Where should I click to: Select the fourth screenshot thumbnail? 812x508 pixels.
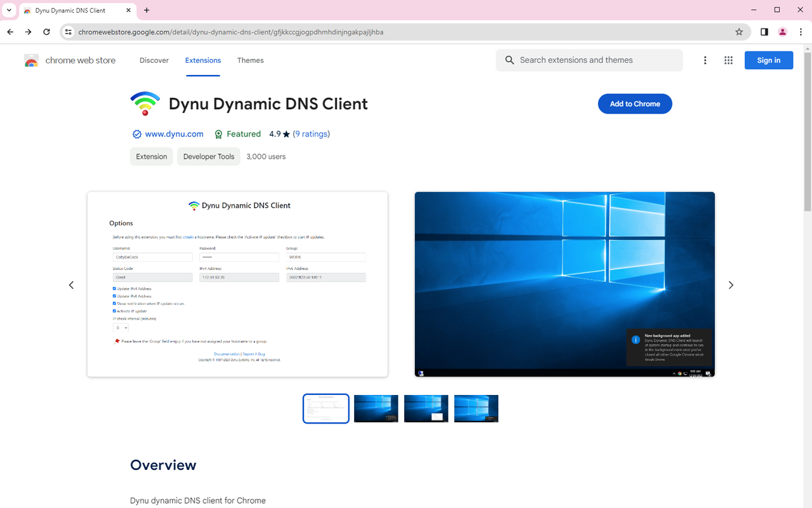(x=476, y=408)
